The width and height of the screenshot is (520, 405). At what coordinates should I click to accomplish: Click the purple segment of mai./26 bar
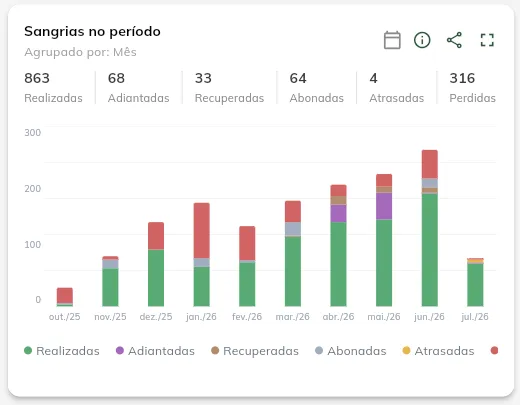(x=384, y=206)
